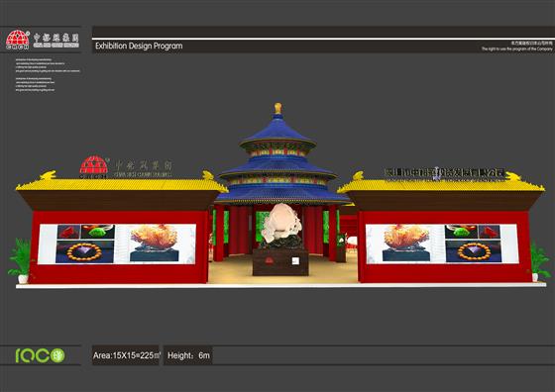The height and width of the screenshot is (392, 555).
Task: Select the golden dragon ornament on far right roof corner
Action: click(x=514, y=175)
